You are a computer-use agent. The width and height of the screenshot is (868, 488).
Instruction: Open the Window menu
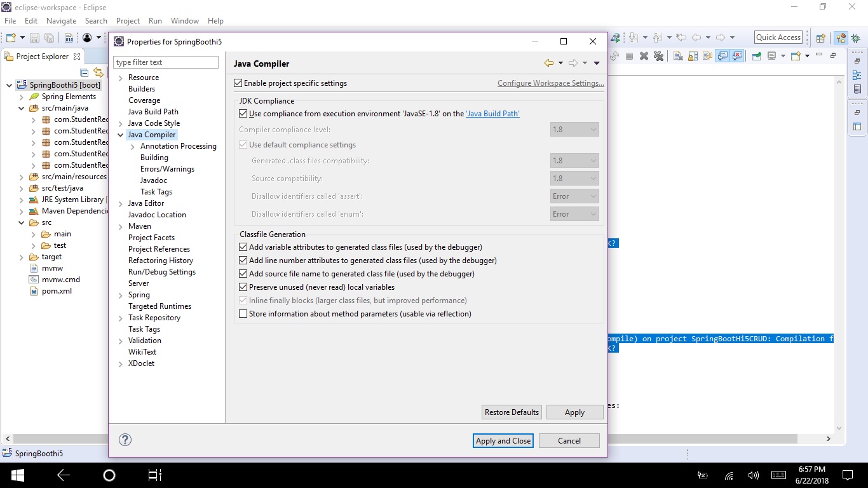pyautogui.click(x=185, y=21)
